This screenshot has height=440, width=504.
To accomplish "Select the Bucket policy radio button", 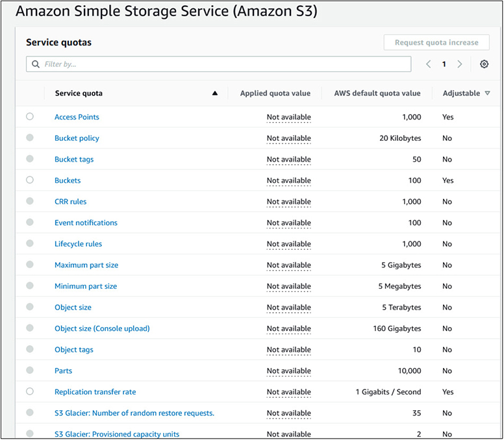I will [x=30, y=138].
